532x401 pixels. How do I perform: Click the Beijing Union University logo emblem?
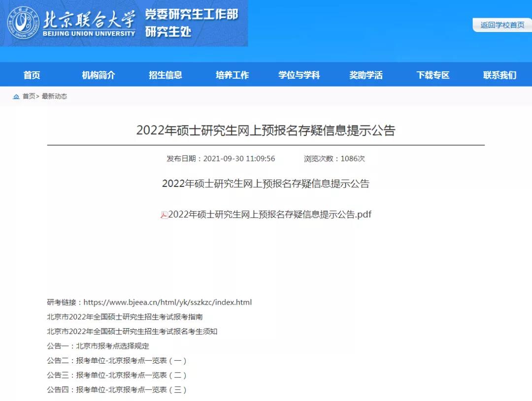coord(23,23)
